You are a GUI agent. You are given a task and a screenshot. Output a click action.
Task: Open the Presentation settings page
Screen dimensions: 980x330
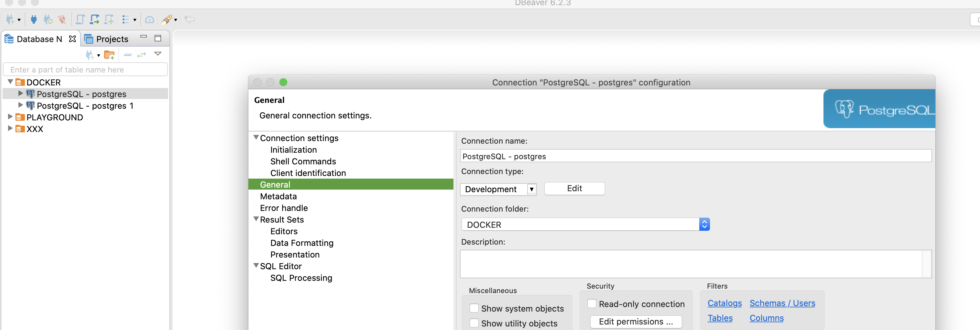tap(295, 254)
